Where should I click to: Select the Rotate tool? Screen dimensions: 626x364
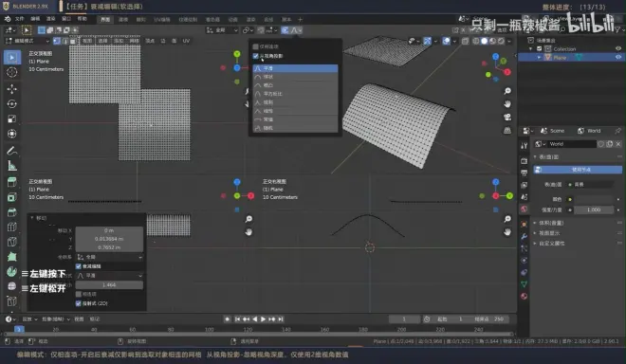pyautogui.click(x=12, y=103)
